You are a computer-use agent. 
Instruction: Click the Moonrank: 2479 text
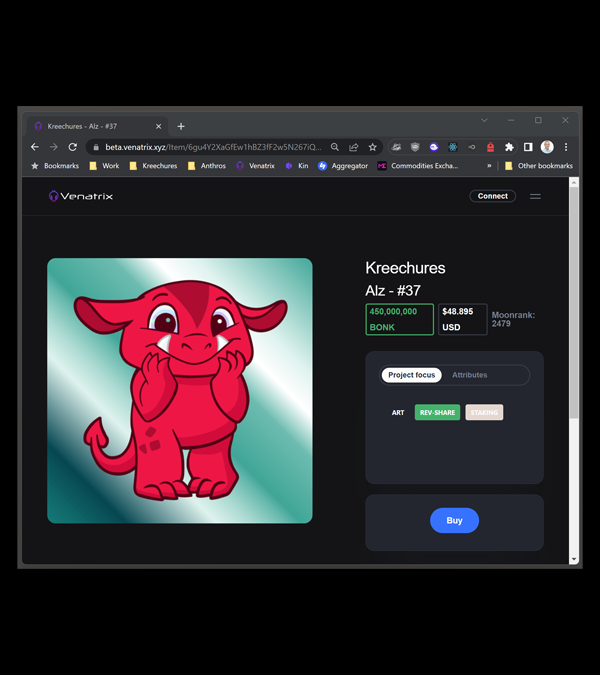[513, 319]
